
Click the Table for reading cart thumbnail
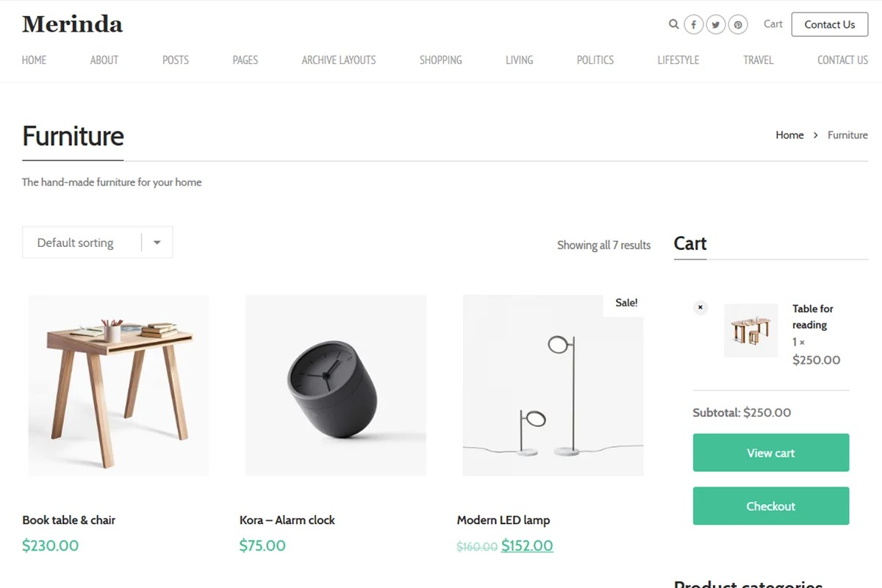tap(750, 331)
